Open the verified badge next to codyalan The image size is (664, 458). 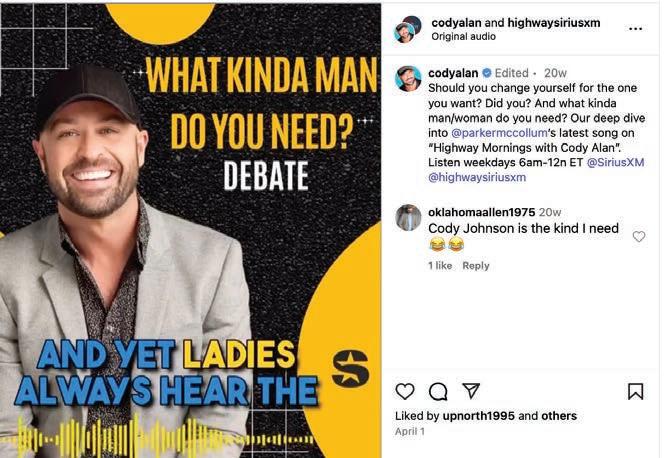pos(487,73)
